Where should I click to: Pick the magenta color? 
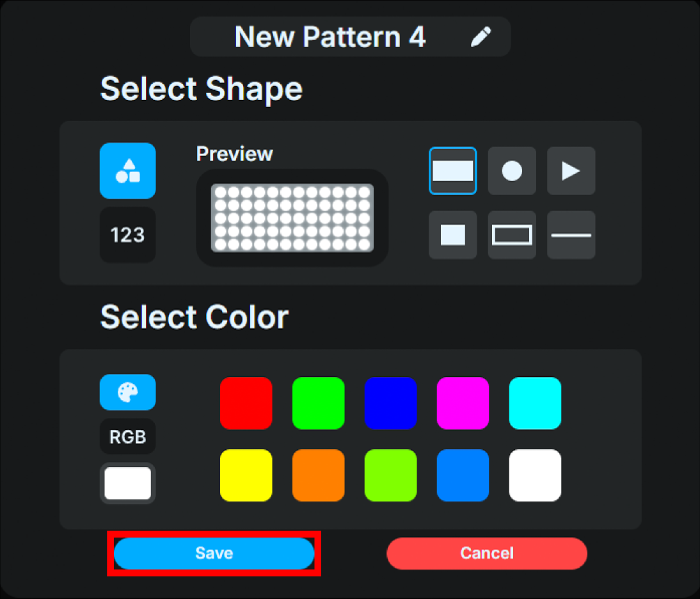tap(463, 403)
